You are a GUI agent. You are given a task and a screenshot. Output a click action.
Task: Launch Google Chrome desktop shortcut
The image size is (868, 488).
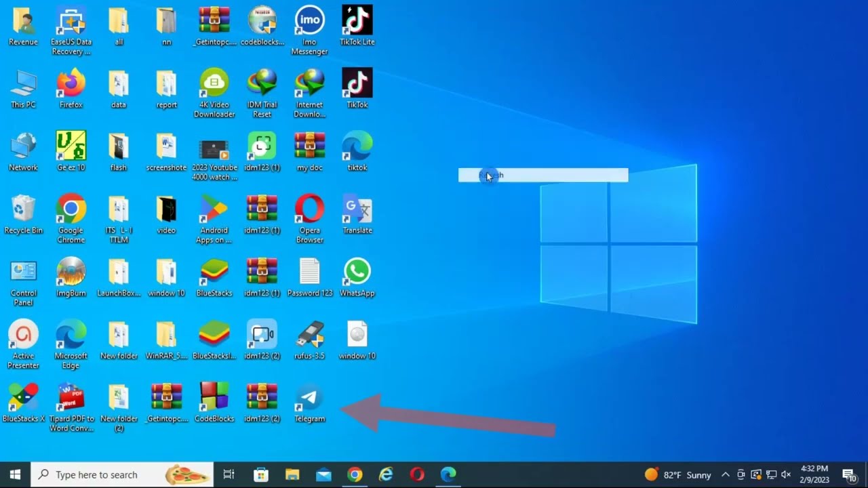(71, 220)
